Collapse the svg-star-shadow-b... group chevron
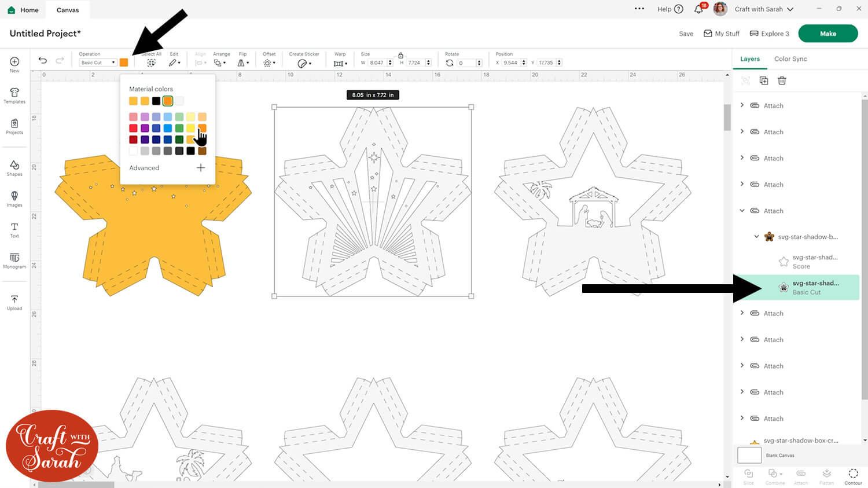The width and height of the screenshot is (868, 488). tap(756, 237)
